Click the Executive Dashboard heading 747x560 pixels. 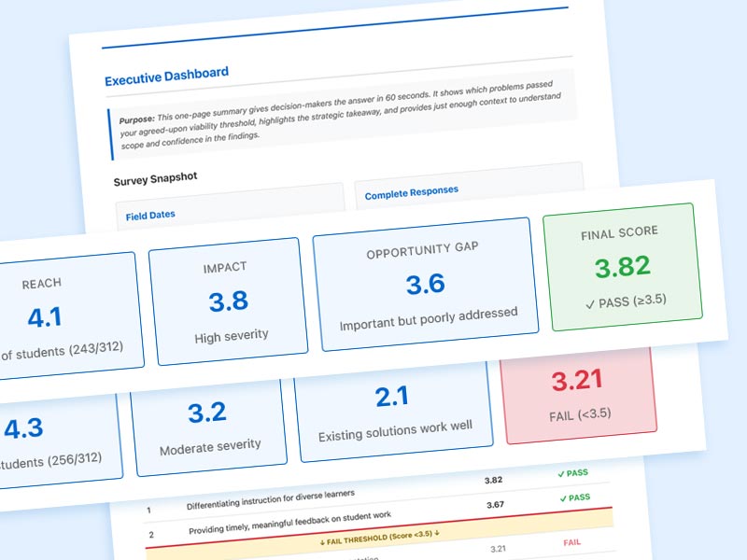[x=166, y=77]
